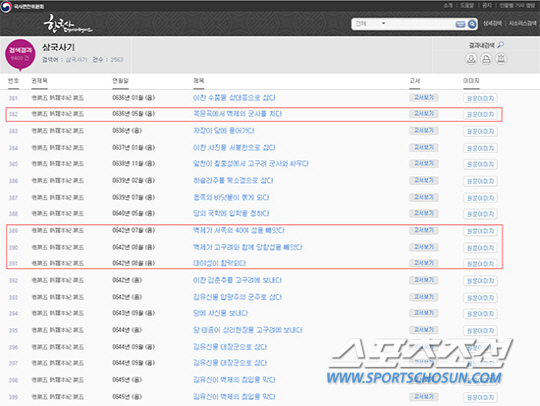The width and height of the screenshot is (540, 406).
Task: Click the pink 검색결과 badge
Action: (20, 54)
